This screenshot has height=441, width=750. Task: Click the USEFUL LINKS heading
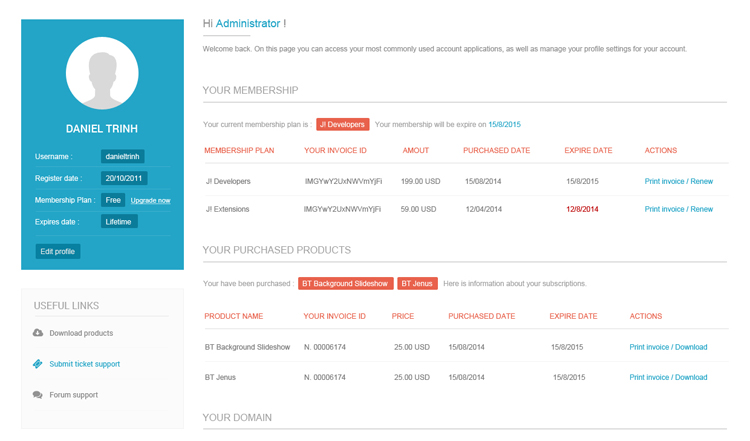point(66,306)
